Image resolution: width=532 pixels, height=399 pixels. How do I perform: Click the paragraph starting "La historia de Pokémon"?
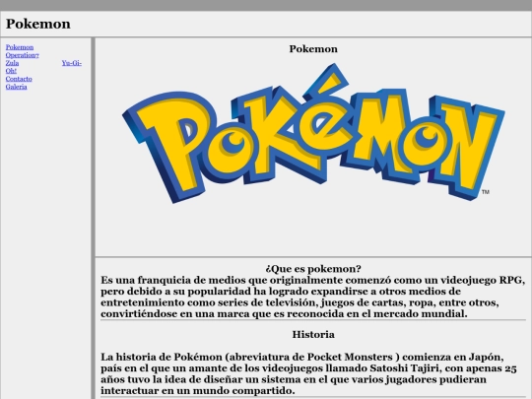(x=308, y=373)
